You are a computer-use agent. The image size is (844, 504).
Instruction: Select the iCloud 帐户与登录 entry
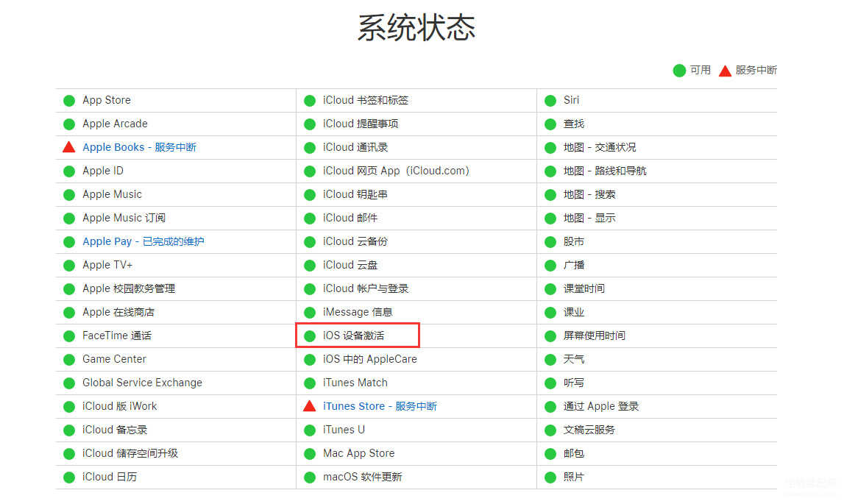tap(366, 288)
